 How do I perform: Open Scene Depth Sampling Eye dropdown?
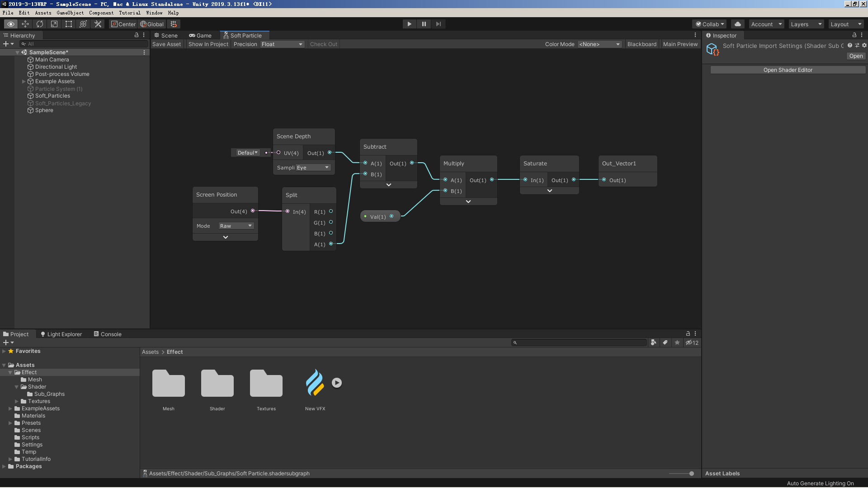[313, 167]
